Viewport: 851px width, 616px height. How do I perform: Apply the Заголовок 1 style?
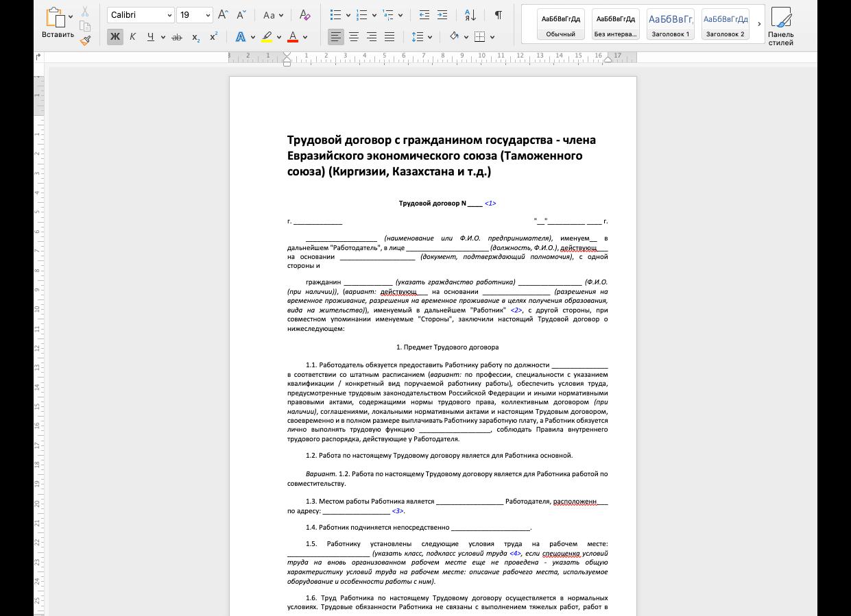(670, 24)
